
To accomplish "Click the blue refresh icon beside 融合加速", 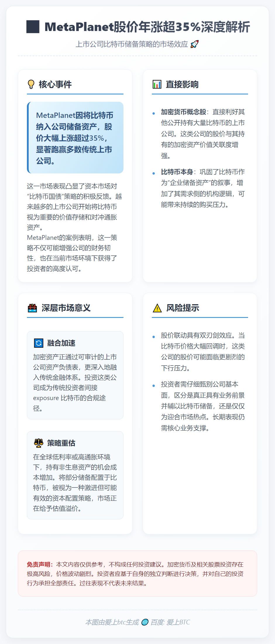I will tap(39, 343).
